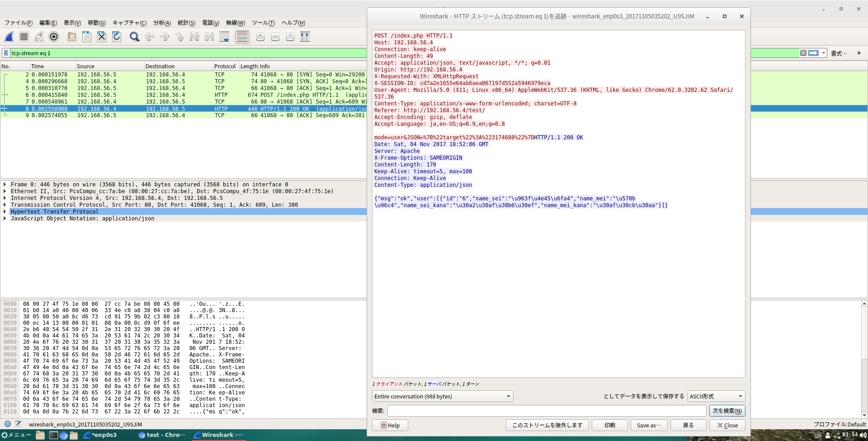Viewport: 868px width, 441px height.
Task: Switch to the test - Chro… taskbar window
Action: [162, 435]
